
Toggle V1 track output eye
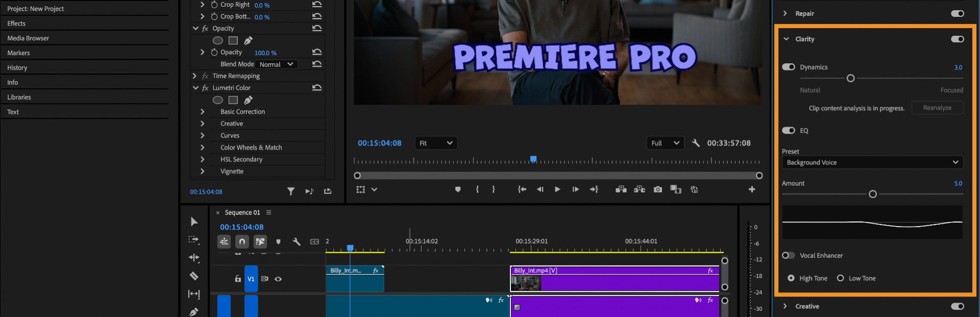pos(278,279)
